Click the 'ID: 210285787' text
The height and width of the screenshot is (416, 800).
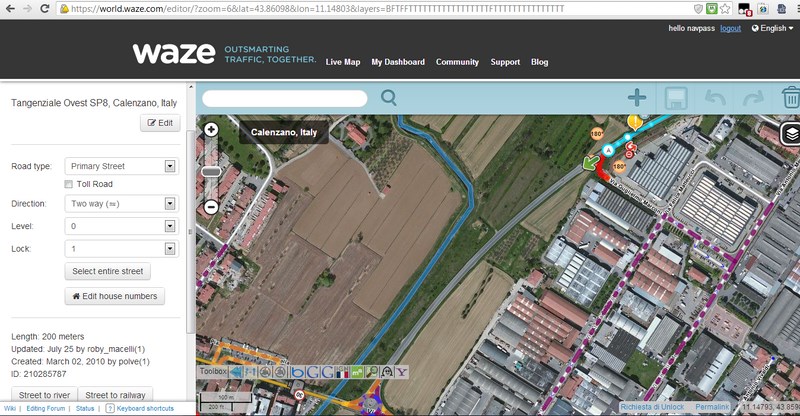[x=39, y=374]
